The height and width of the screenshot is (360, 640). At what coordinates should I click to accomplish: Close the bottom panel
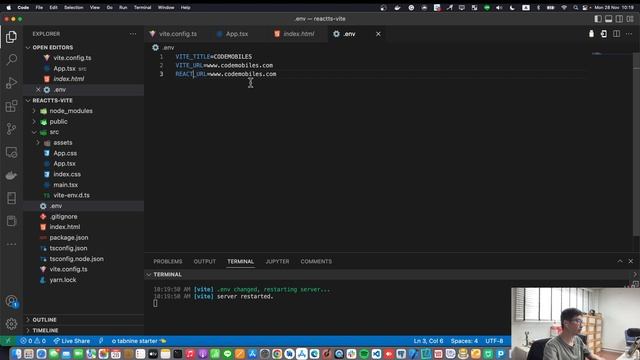(631, 261)
